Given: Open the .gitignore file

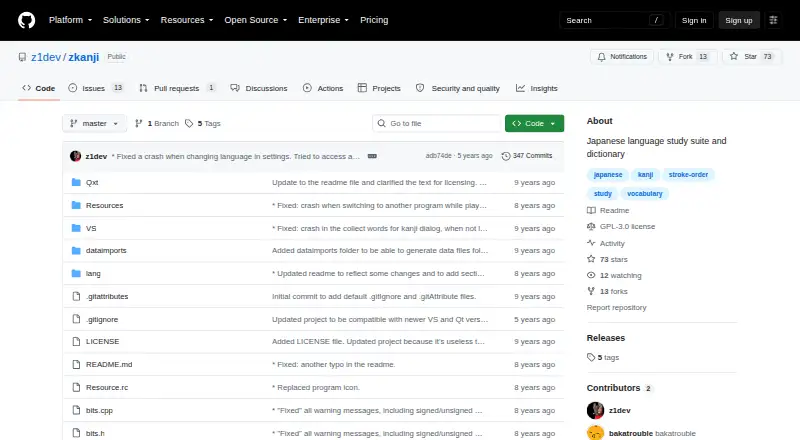Looking at the screenshot, I should [x=102, y=320].
